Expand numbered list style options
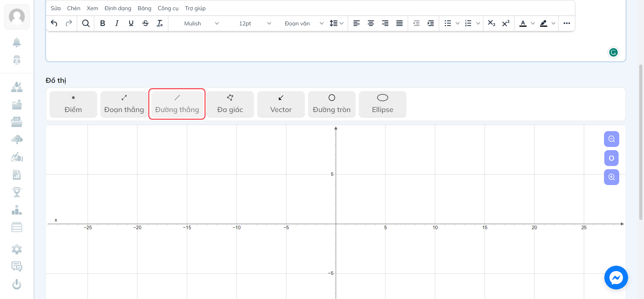The height and width of the screenshot is (299, 644). (478, 23)
